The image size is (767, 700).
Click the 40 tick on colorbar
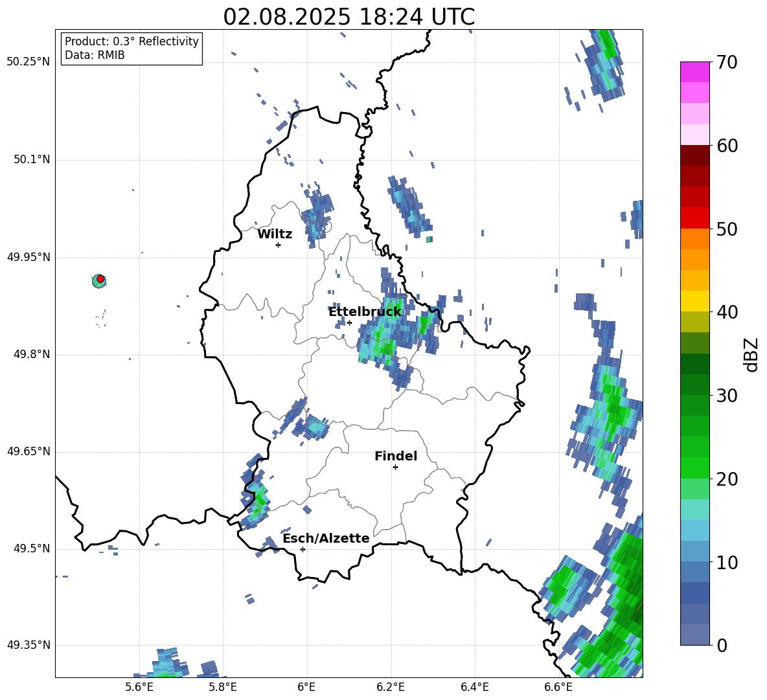tap(727, 312)
